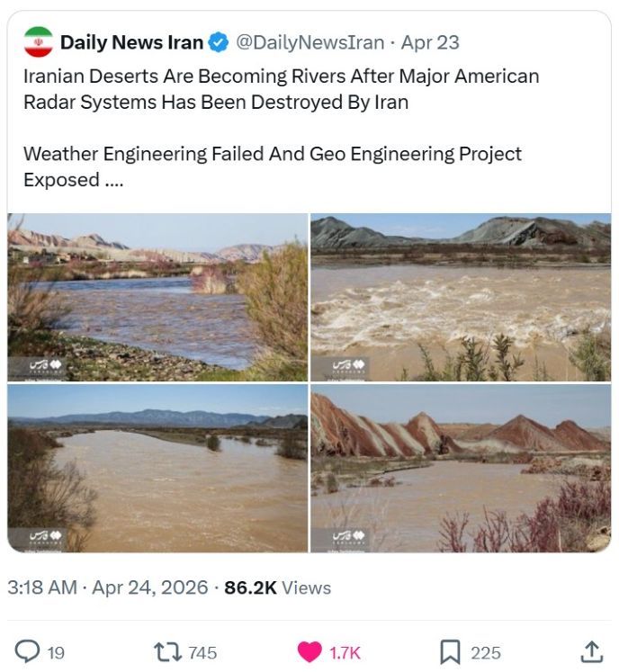Click the reply speech bubble icon
Viewport: 619px width, 672px height.
pos(27,652)
